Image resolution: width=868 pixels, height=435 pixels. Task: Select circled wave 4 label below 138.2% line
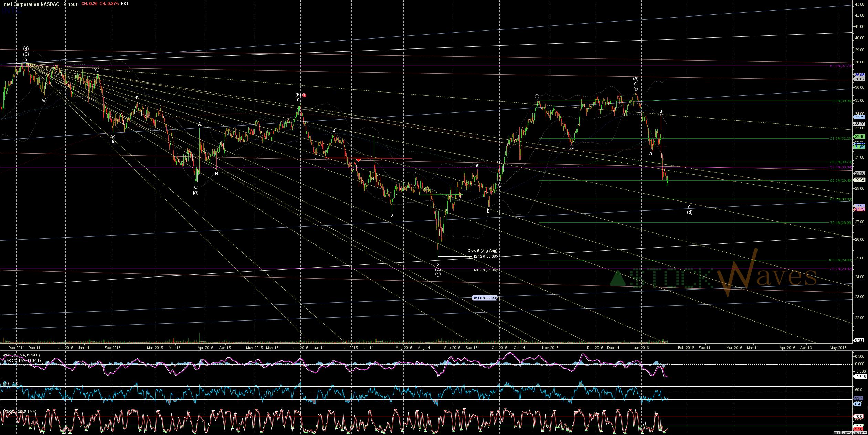coord(438,274)
